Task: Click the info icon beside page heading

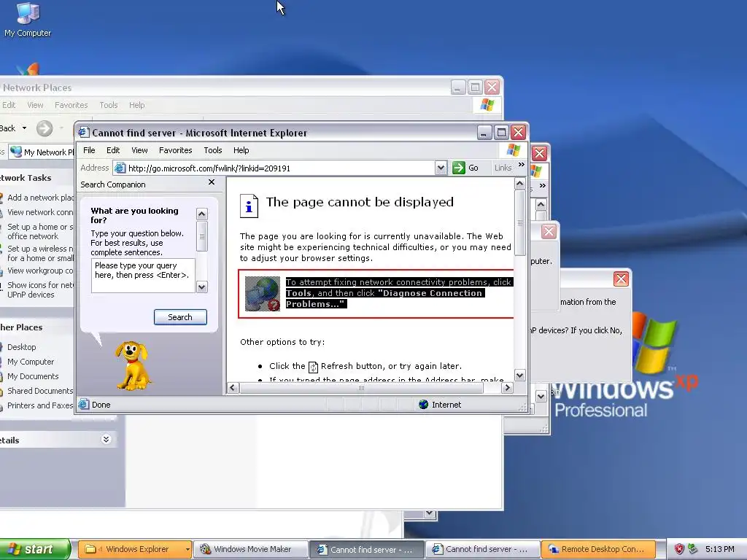Action: (x=249, y=206)
